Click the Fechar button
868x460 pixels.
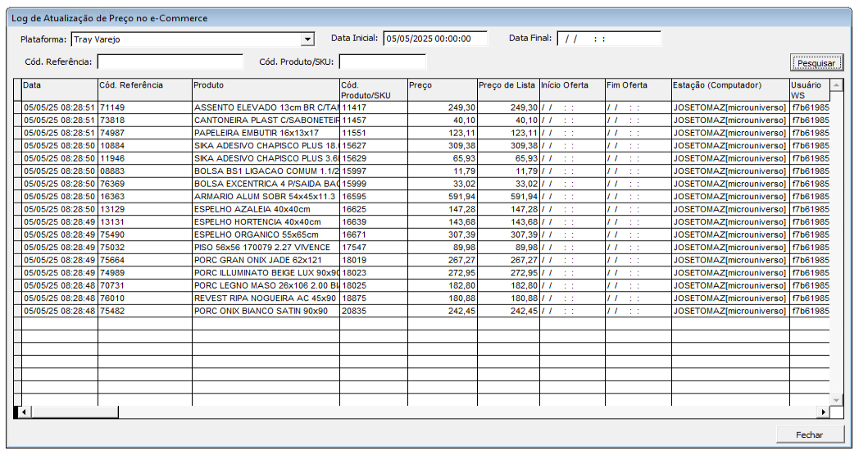[810, 435]
